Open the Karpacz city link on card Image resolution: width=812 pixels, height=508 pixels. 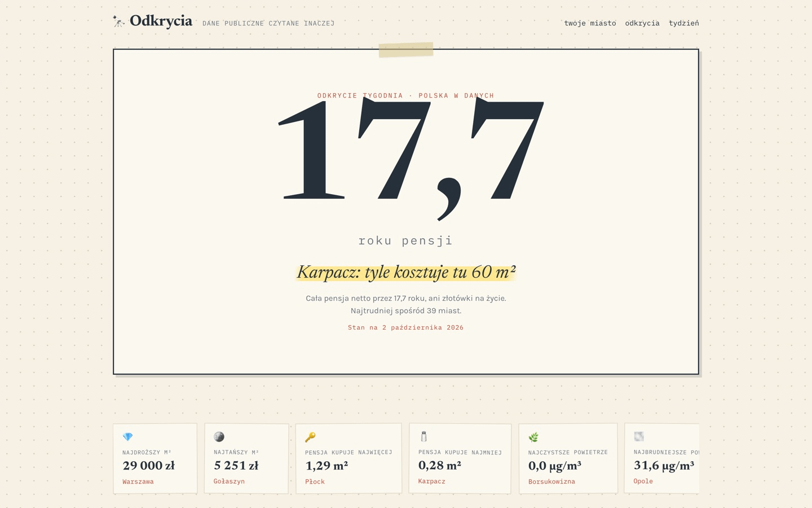(x=432, y=481)
